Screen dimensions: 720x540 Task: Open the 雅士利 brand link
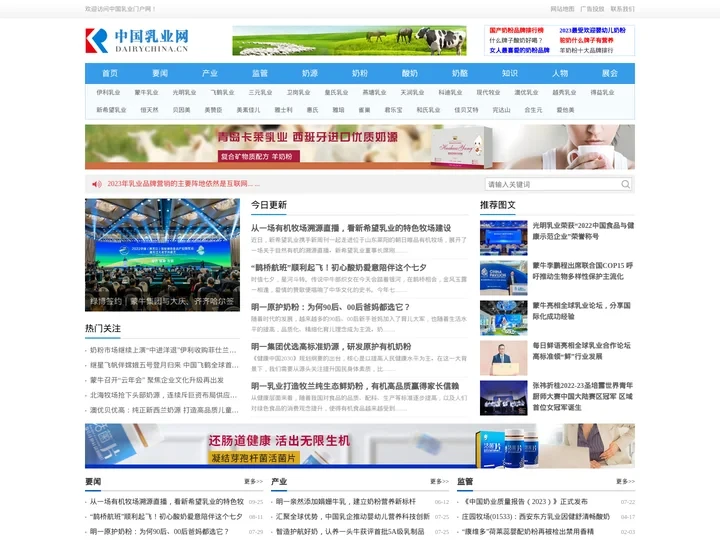click(283, 110)
